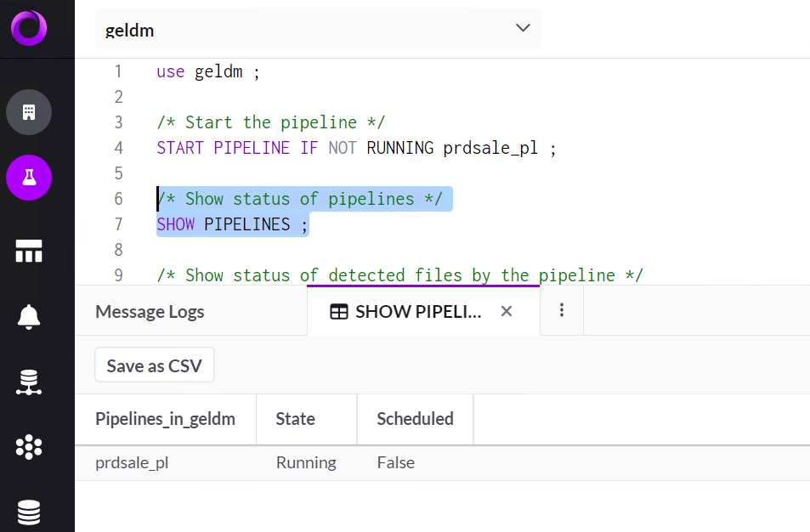The image size is (810, 532).
Task: Open the notifications bell icon
Action: (29, 316)
